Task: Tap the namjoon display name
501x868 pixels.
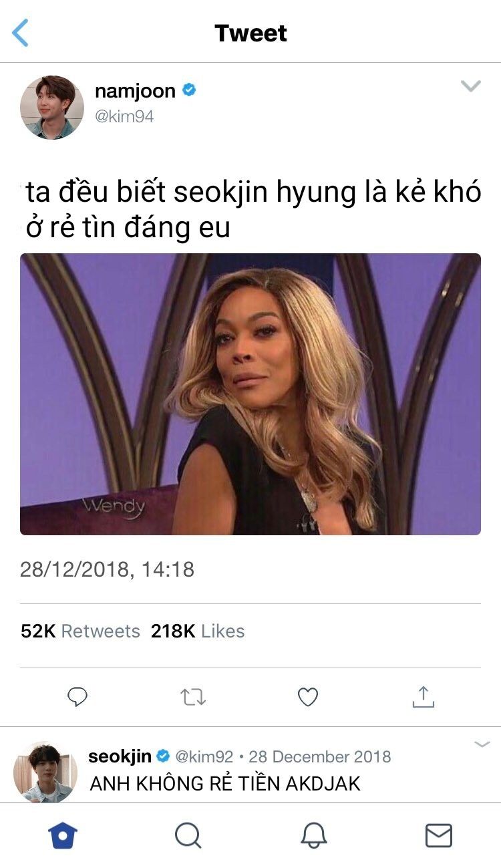Action: point(135,90)
